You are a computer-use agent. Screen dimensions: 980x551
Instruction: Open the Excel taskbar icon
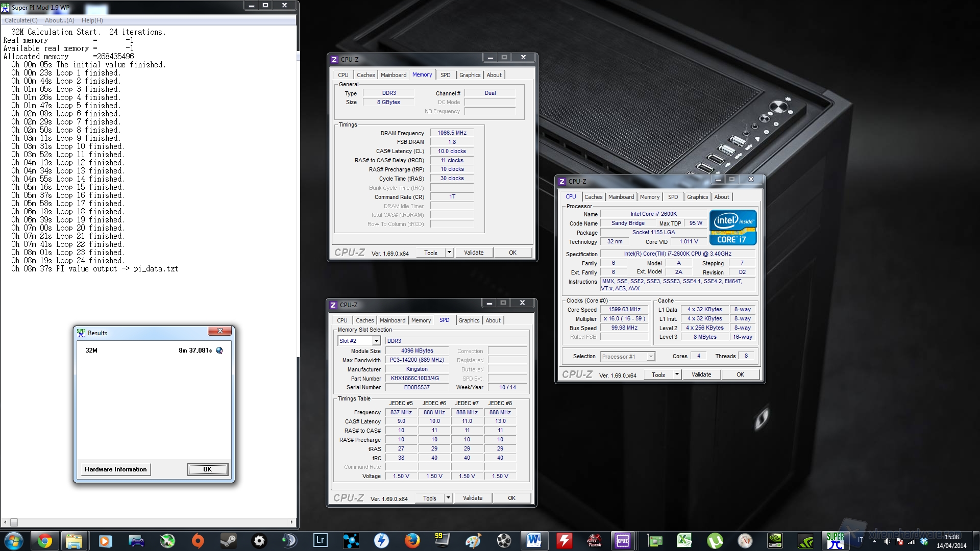click(684, 541)
